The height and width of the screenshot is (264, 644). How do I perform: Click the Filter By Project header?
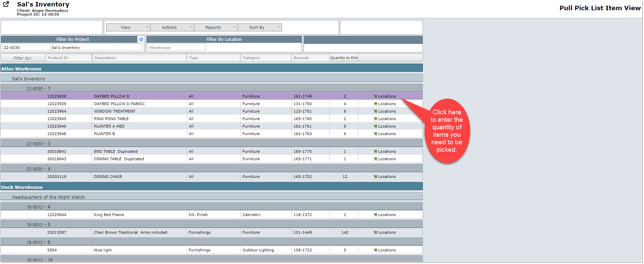73,39
